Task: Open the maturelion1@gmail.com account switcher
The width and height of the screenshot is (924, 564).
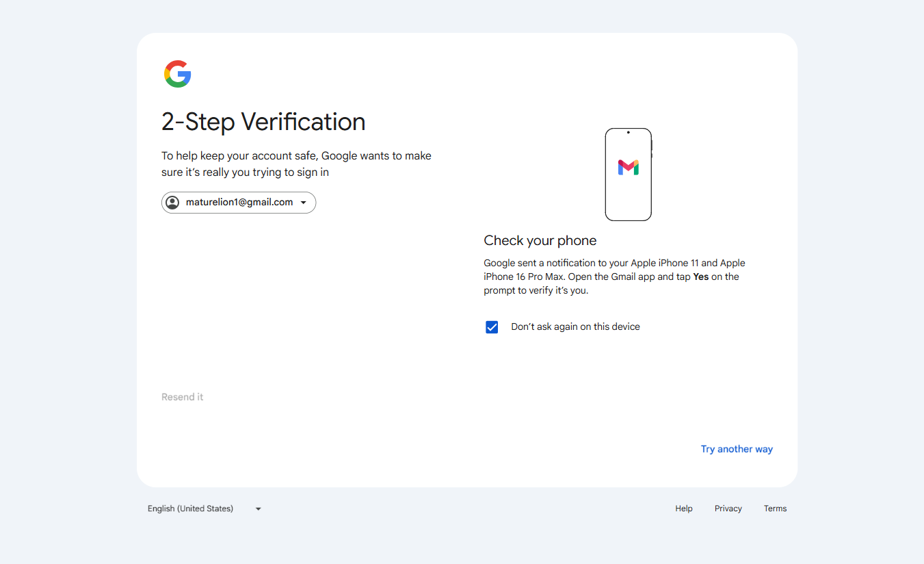Action: click(x=239, y=203)
